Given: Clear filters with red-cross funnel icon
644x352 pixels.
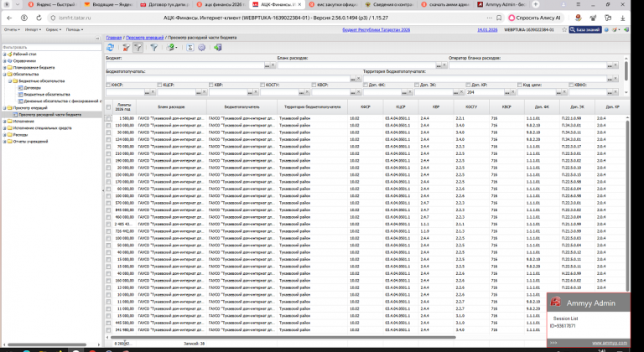Looking at the screenshot, I should pos(127,48).
